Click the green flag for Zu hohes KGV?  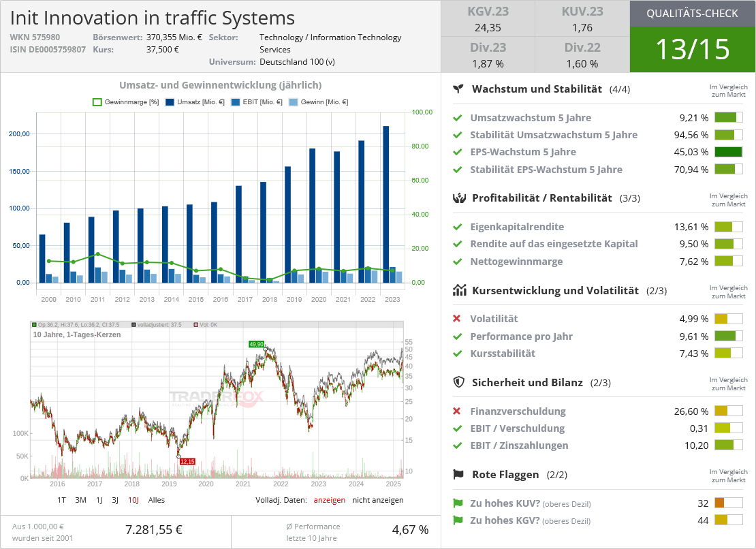458,520
